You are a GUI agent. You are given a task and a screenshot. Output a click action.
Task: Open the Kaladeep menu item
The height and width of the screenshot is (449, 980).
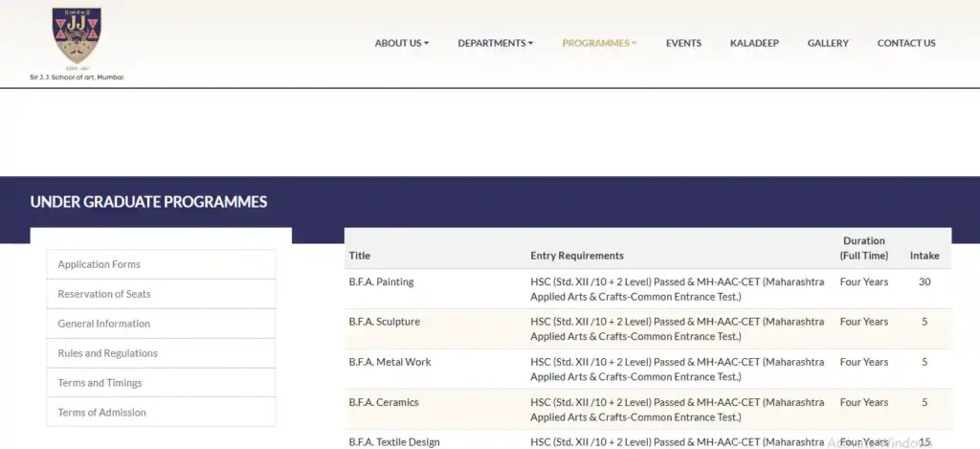[754, 43]
